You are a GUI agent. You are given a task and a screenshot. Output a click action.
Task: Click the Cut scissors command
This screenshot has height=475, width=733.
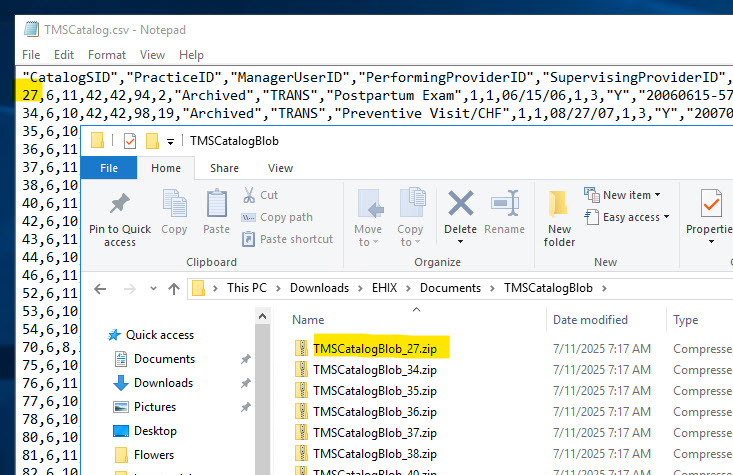260,195
